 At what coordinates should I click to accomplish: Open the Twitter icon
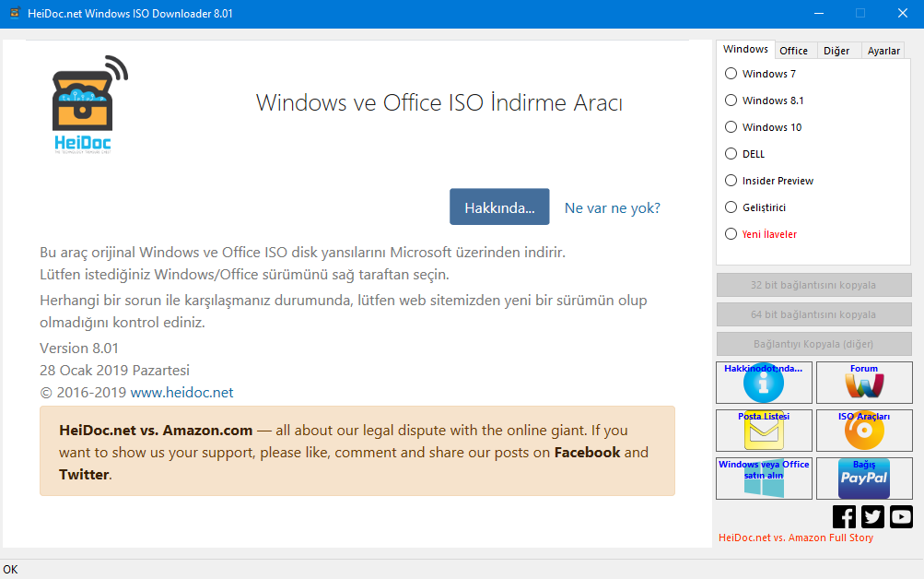pos(872,517)
